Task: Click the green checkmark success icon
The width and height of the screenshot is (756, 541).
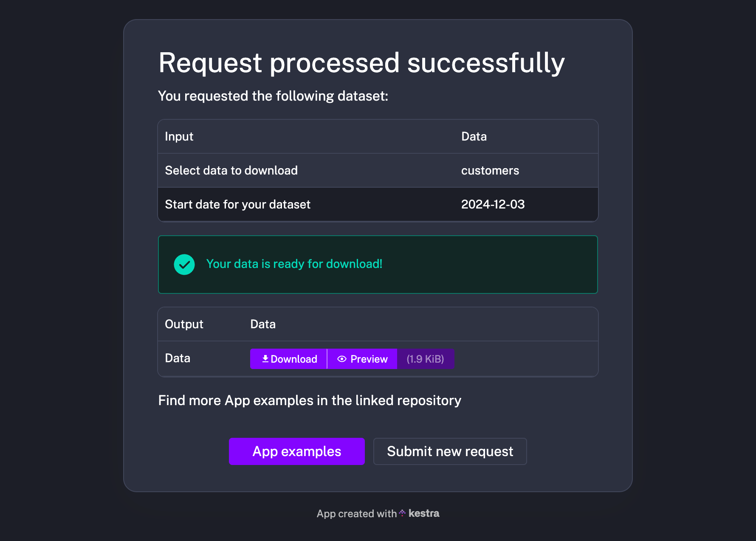Action: pos(184,265)
